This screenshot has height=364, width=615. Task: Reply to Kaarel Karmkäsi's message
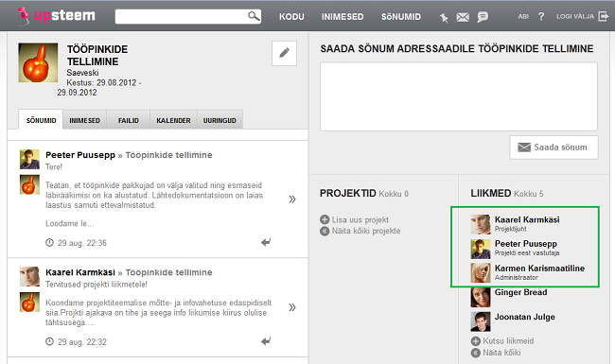coord(266,341)
